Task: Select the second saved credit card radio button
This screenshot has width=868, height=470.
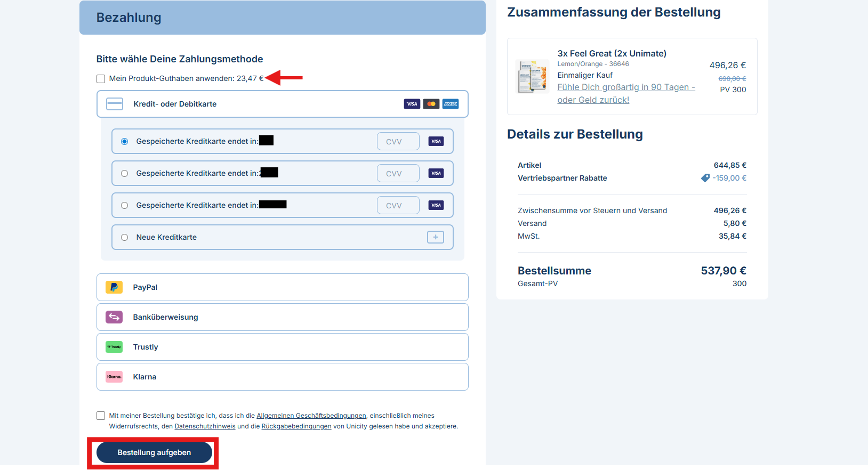Action: (124, 173)
